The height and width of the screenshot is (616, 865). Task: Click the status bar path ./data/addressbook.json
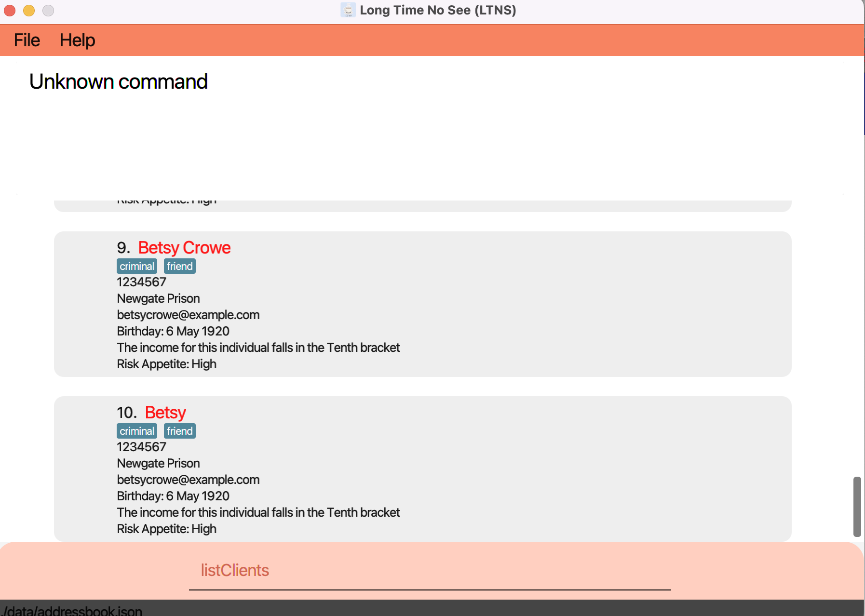[71, 610]
